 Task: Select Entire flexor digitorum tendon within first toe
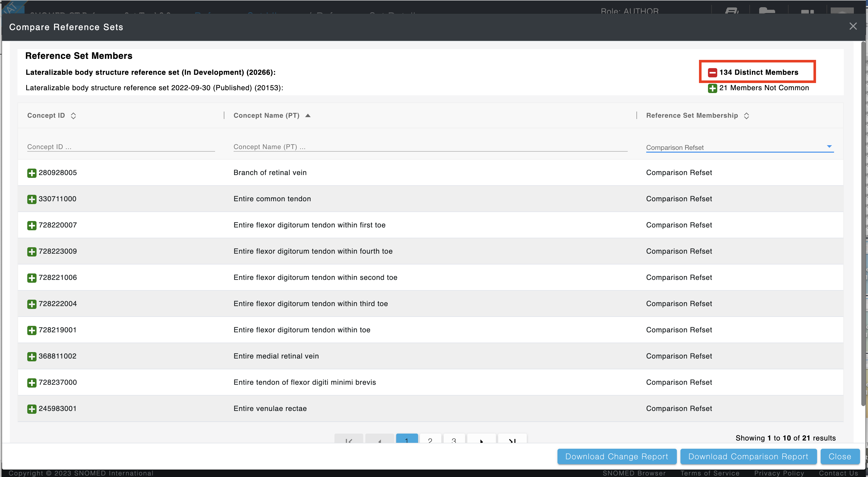309,225
